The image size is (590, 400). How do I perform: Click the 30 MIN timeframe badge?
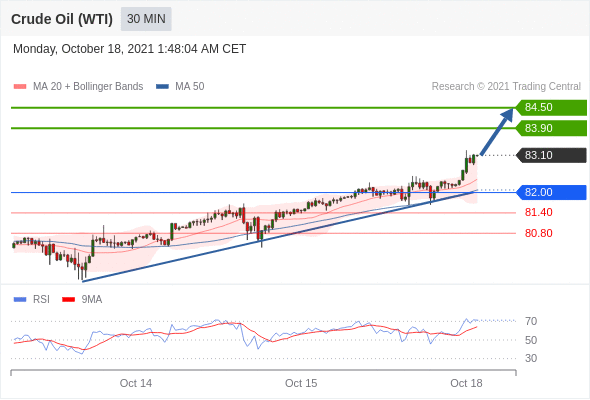pyautogui.click(x=146, y=19)
